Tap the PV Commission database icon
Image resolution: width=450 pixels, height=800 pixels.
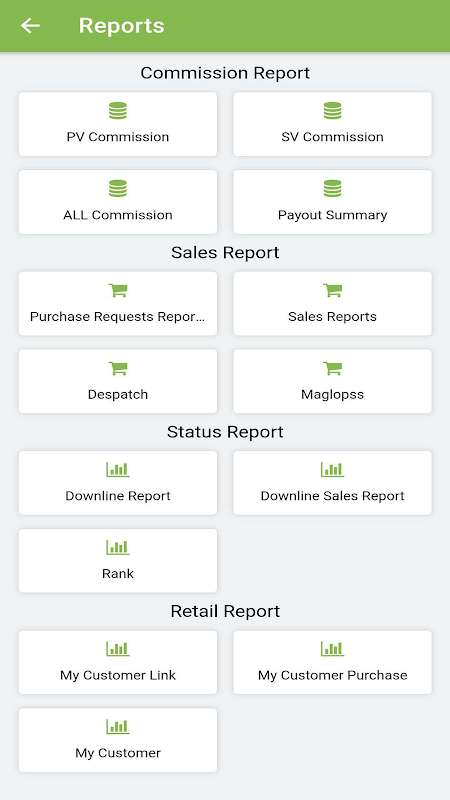pos(118,111)
